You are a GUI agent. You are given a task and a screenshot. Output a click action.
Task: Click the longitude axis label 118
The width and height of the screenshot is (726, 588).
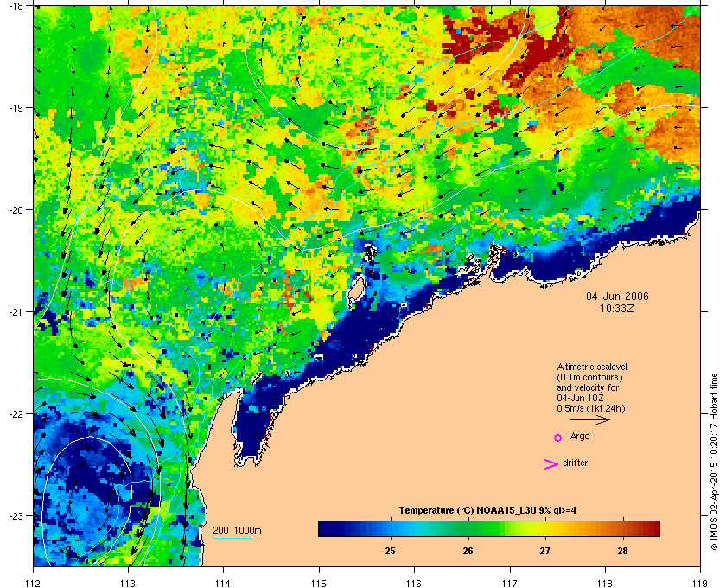[605, 584]
